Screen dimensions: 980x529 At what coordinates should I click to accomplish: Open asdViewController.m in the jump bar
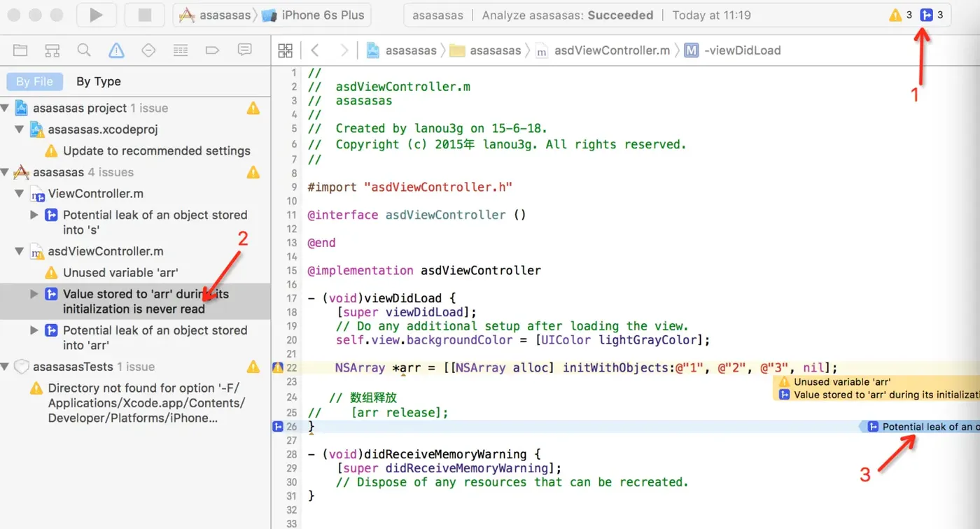click(603, 50)
